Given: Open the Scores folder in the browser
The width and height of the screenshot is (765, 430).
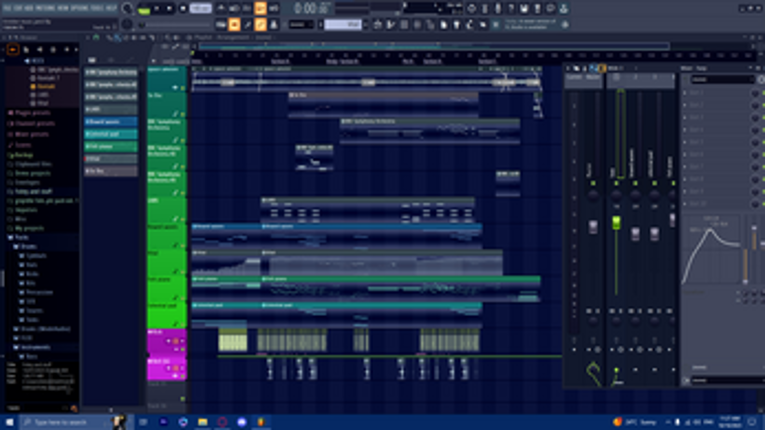Looking at the screenshot, I should (22, 145).
